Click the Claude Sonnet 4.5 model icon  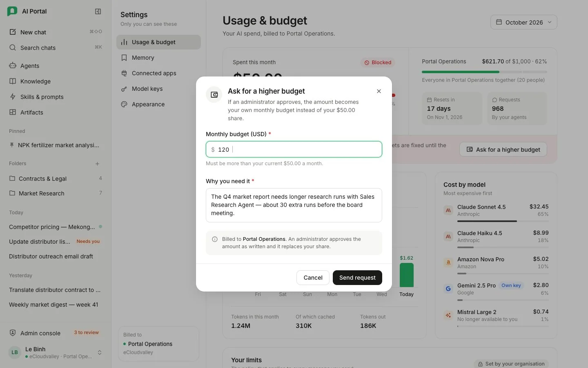(x=448, y=210)
